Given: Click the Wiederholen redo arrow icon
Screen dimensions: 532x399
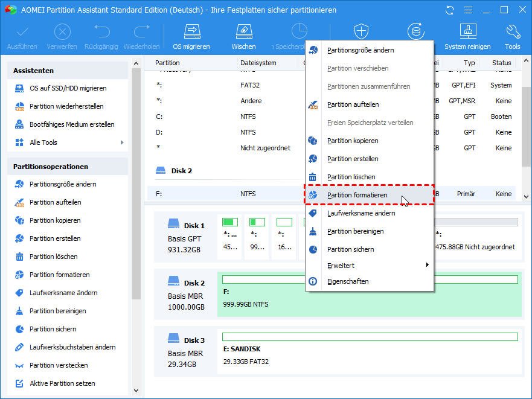Looking at the screenshot, I should tap(141, 31).
